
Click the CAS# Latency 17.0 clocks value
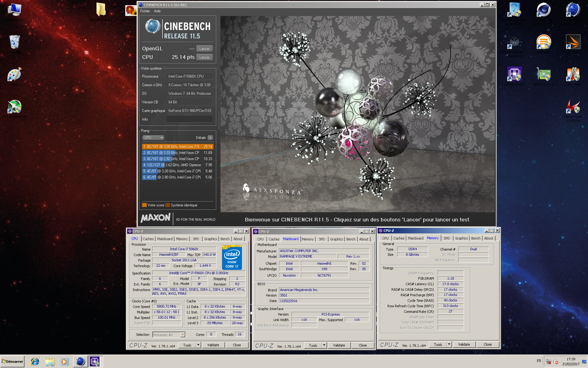click(450, 284)
